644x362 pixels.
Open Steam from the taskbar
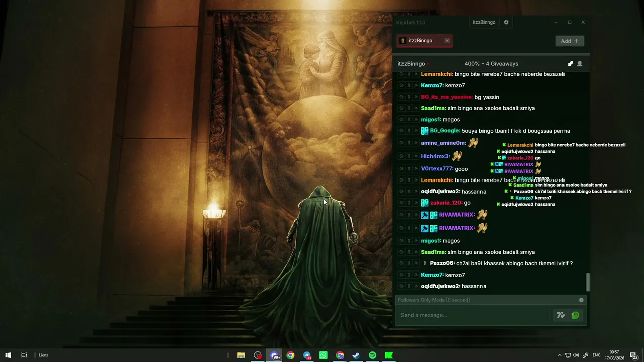pyautogui.click(x=356, y=355)
